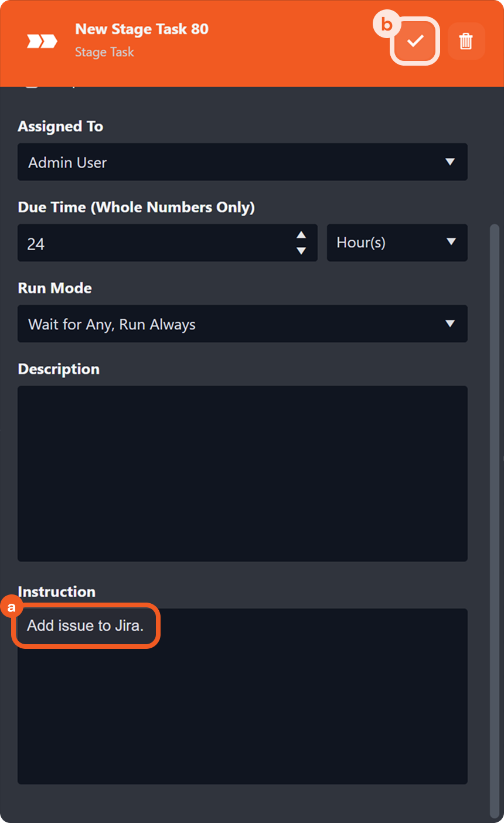Click the "Stage Task" subtitle text
Image resolution: width=504 pixels, height=823 pixels.
[x=104, y=52]
